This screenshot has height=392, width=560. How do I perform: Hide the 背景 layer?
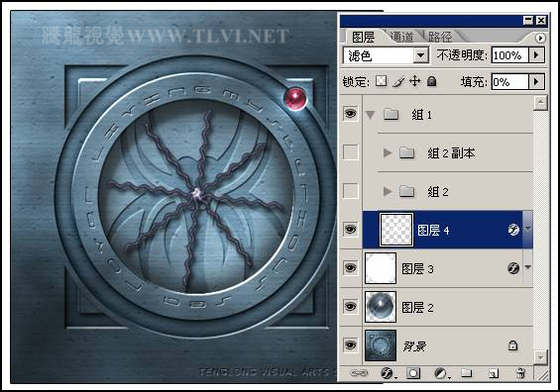[x=350, y=344]
